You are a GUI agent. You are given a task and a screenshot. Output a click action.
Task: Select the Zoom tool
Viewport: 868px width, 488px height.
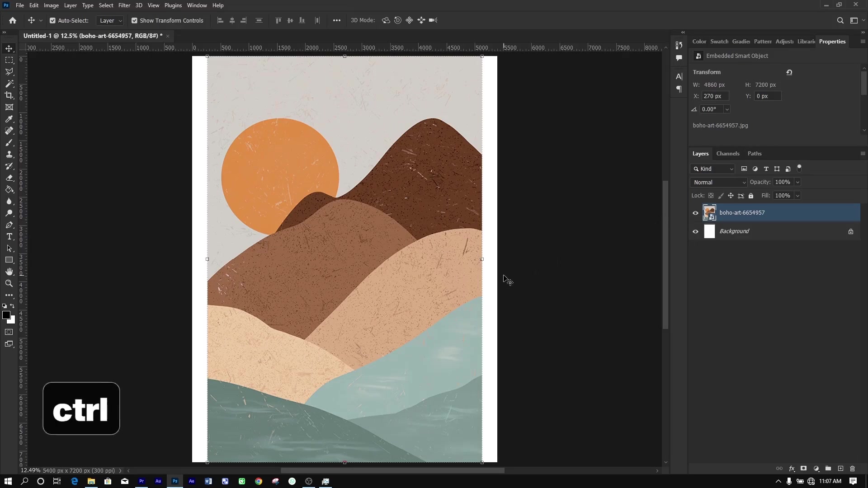point(9,283)
